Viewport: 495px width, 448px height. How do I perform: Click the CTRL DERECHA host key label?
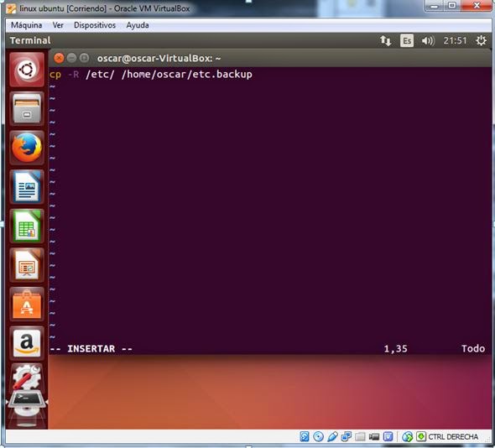453,436
